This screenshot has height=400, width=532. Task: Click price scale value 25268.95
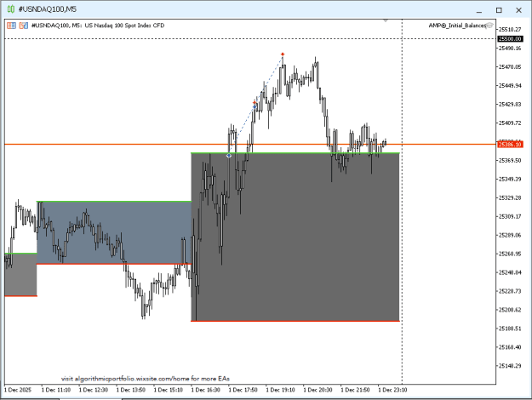click(x=510, y=254)
